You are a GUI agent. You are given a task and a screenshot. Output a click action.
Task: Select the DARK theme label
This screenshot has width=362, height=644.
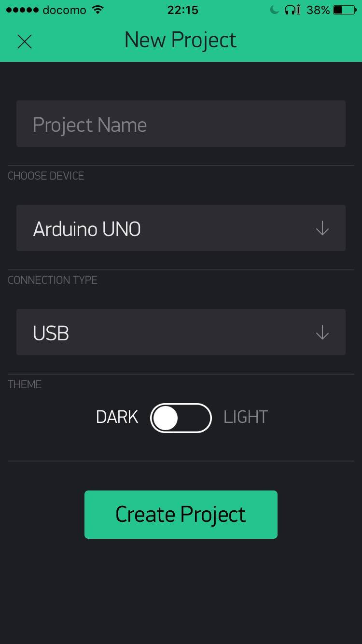[117, 417]
